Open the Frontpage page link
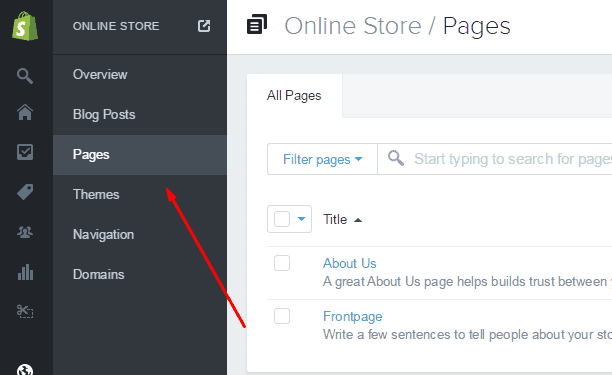612x375 pixels. coord(352,316)
